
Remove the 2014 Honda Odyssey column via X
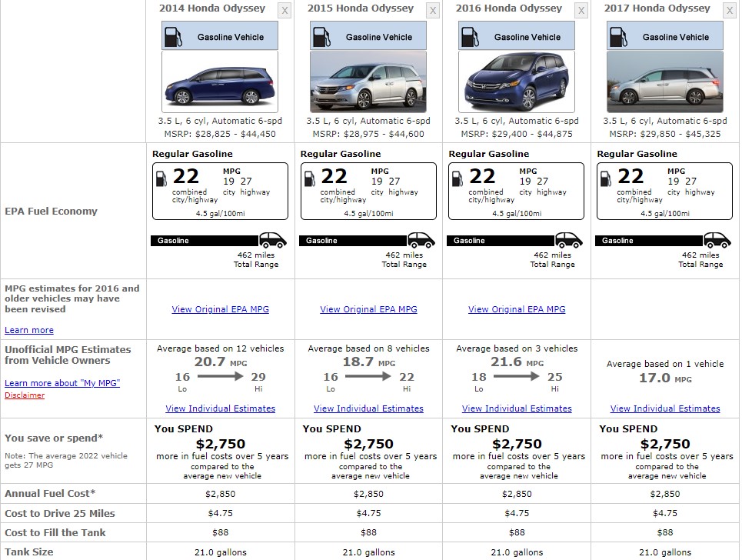(284, 11)
